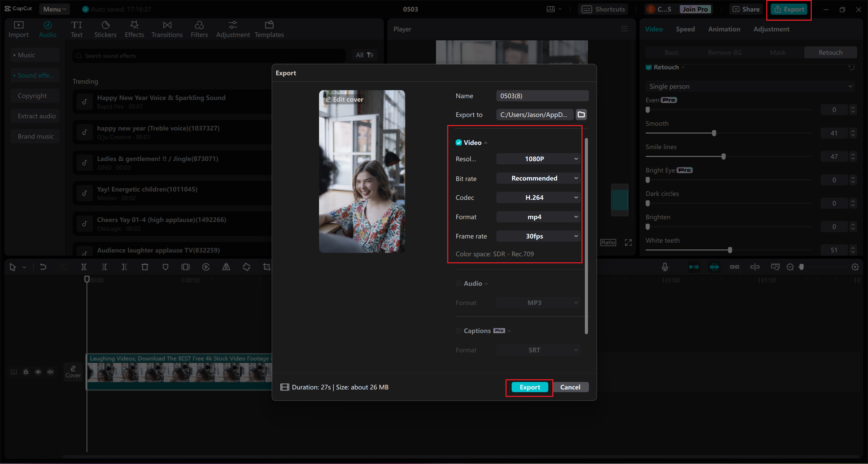Open the Menu dropdown in title bar
This screenshot has height=464, width=868.
54,9
